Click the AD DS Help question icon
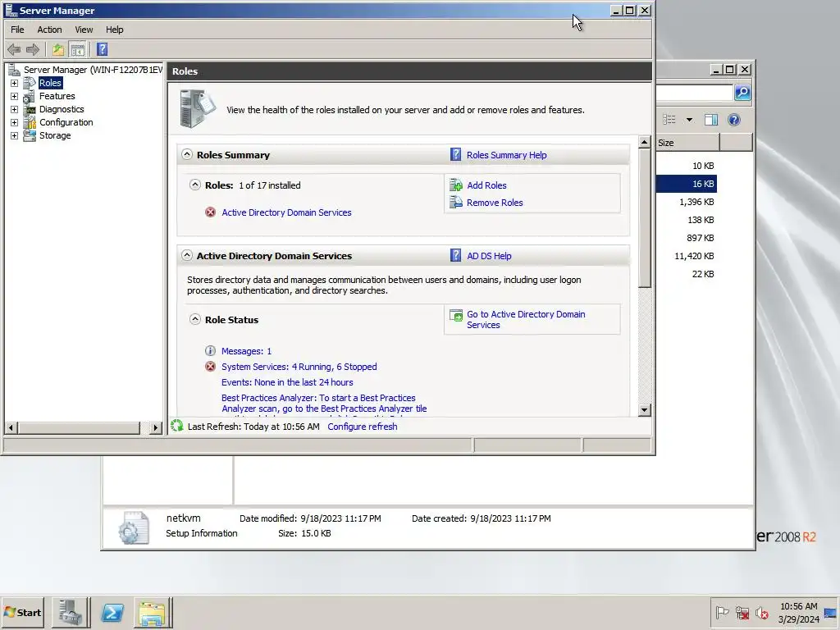This screenshot has height=630, width=840. tap(455, 256)
